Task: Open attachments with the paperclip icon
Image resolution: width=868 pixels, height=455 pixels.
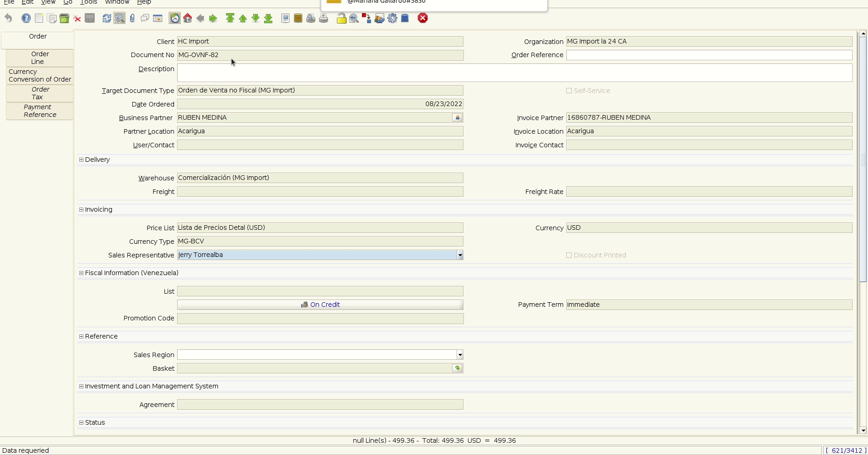Action: tap(132, 18)
